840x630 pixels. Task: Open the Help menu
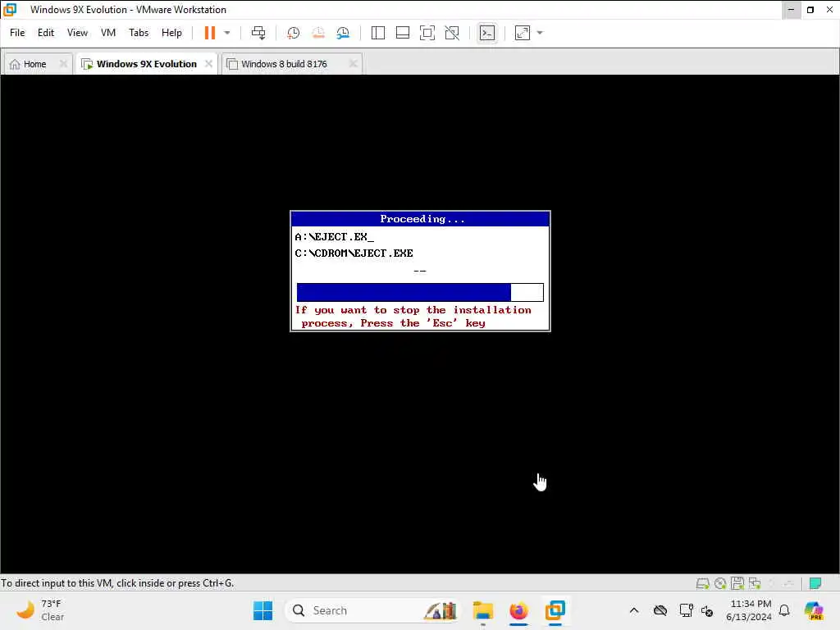171,33
